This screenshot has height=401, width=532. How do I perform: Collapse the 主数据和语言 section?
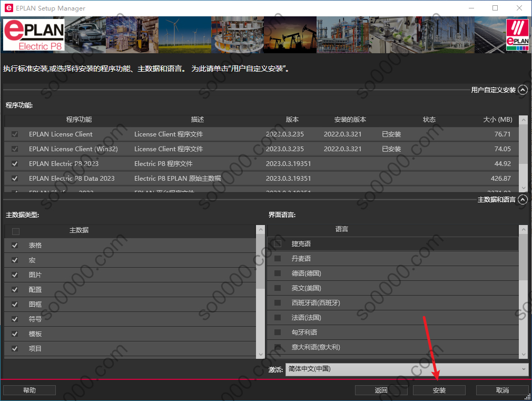[523, 199]
